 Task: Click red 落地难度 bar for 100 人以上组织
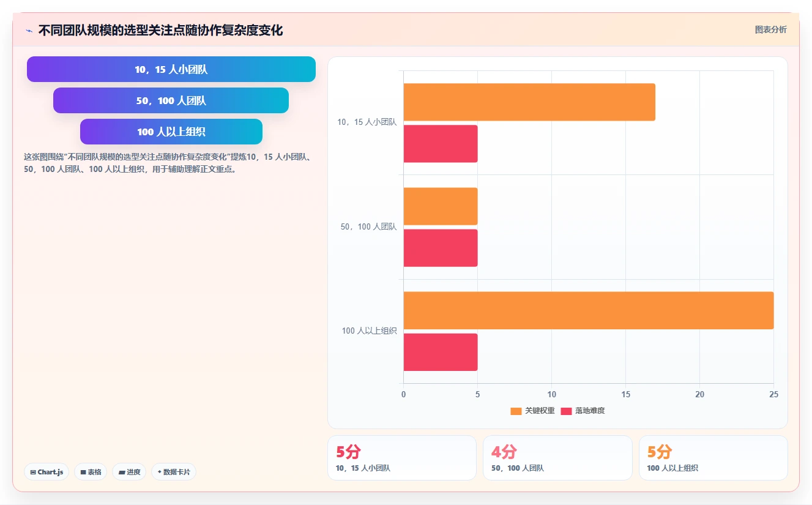point(441,352)
